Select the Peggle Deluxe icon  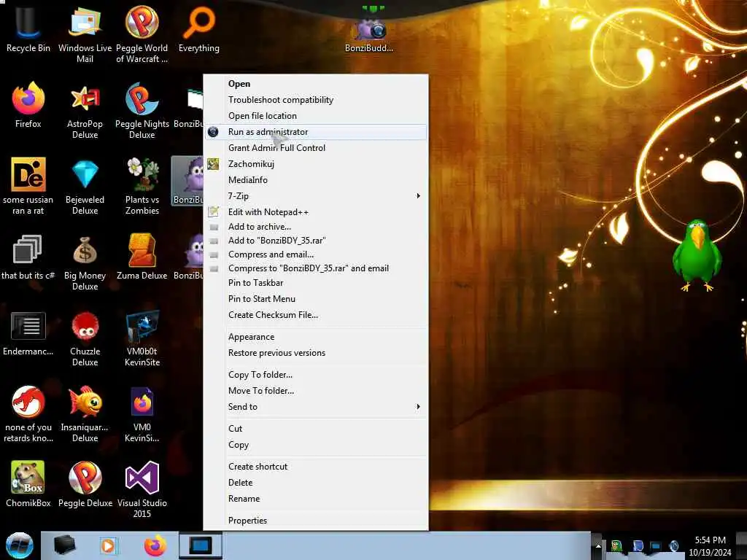(85, 484)
